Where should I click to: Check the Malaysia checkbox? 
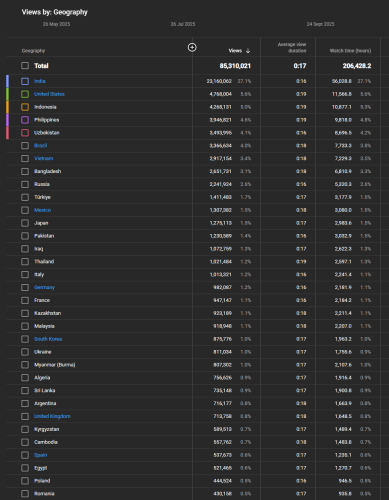pyautogui.click(x=25, y=326)
